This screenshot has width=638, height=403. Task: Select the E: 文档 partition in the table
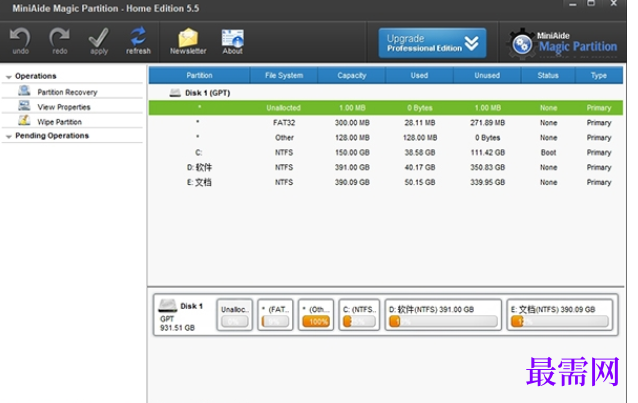(386, 182)
